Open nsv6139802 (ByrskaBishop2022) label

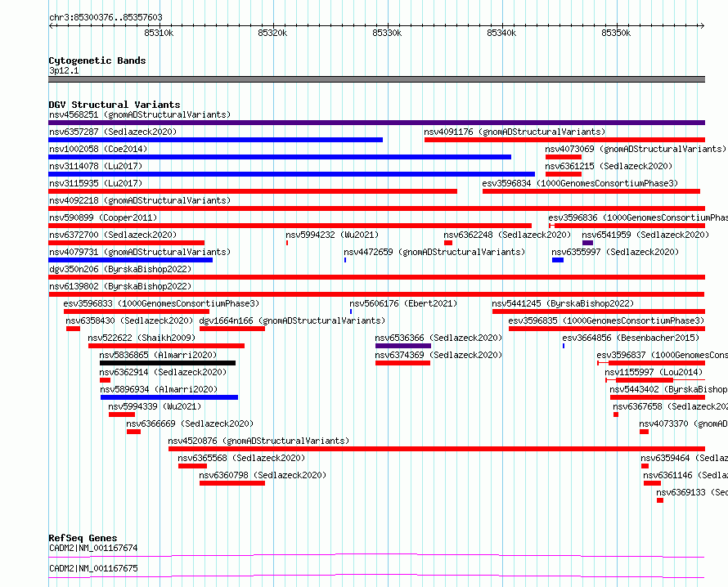[120, 286]
